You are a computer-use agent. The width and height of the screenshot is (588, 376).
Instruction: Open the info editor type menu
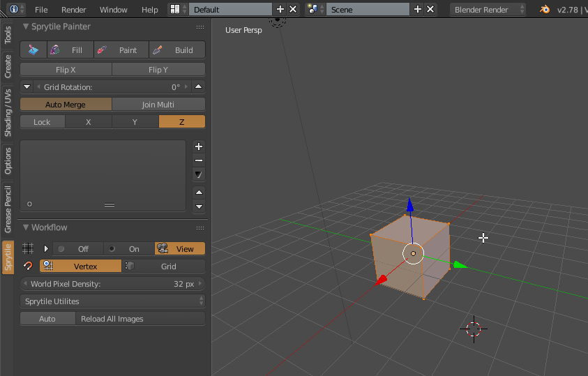(x=17, y=9)
